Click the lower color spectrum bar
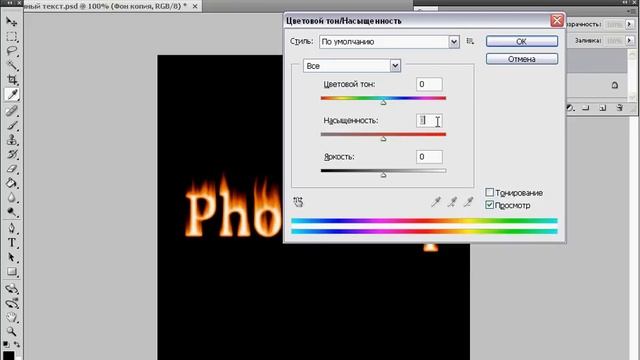Screen dimensions: 640x360 point(424,231)
